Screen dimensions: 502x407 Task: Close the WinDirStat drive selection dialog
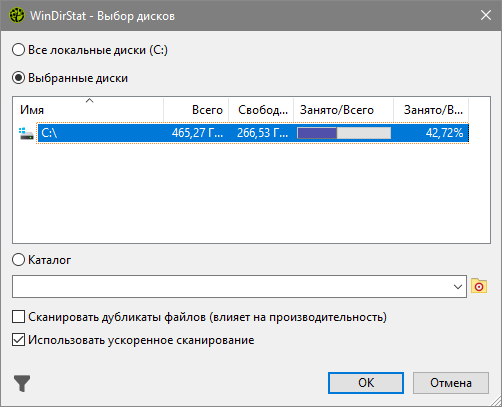pos(486,15)
